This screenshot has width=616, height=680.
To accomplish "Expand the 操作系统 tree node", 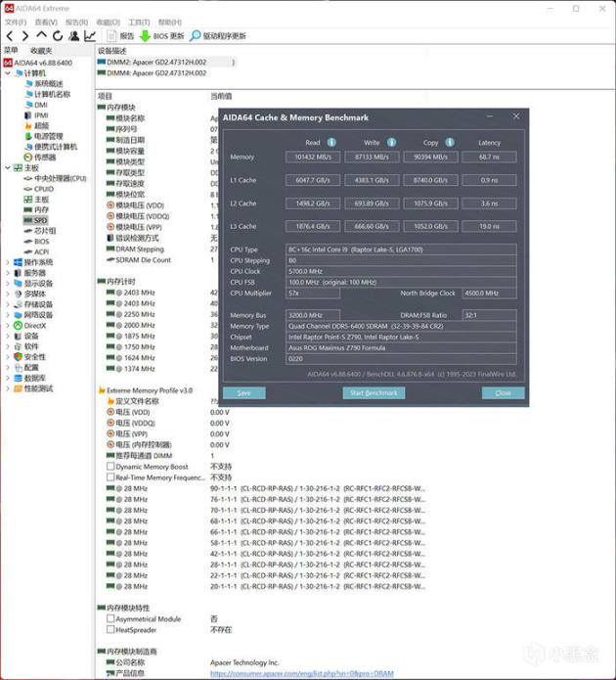I will 8,262.
